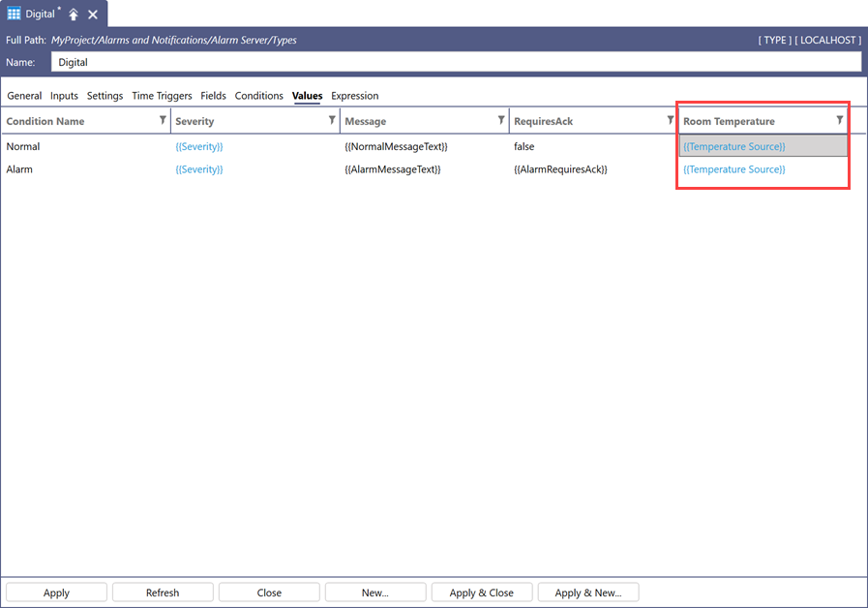Click the grid icon on Digital tab
The image size is (868, 608).
14,14
